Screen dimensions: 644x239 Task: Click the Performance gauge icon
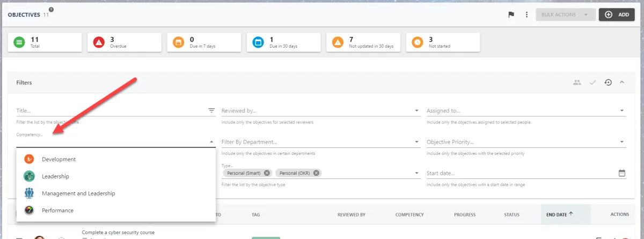coord(29,211)
